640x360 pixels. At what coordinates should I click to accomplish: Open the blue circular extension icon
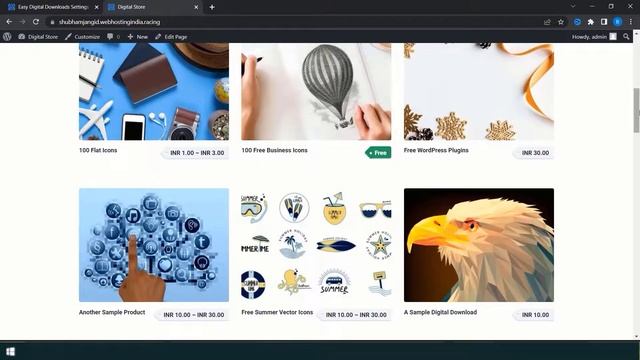[x=577, y=22]
